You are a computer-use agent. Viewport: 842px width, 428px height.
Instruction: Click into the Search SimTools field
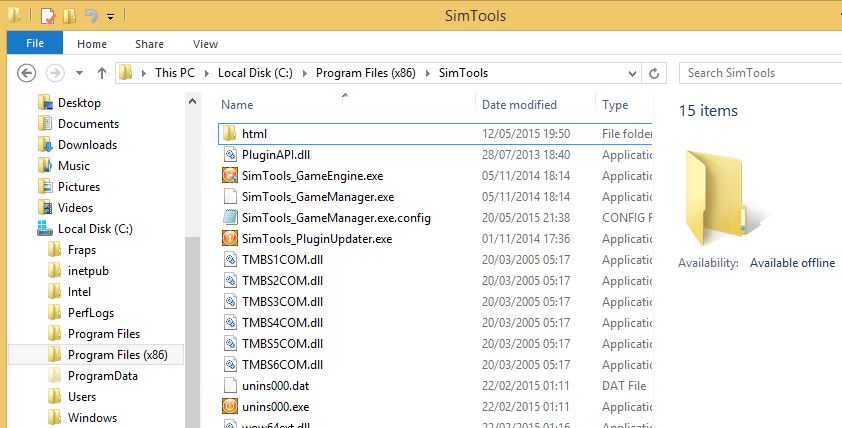tap(760, 73)
